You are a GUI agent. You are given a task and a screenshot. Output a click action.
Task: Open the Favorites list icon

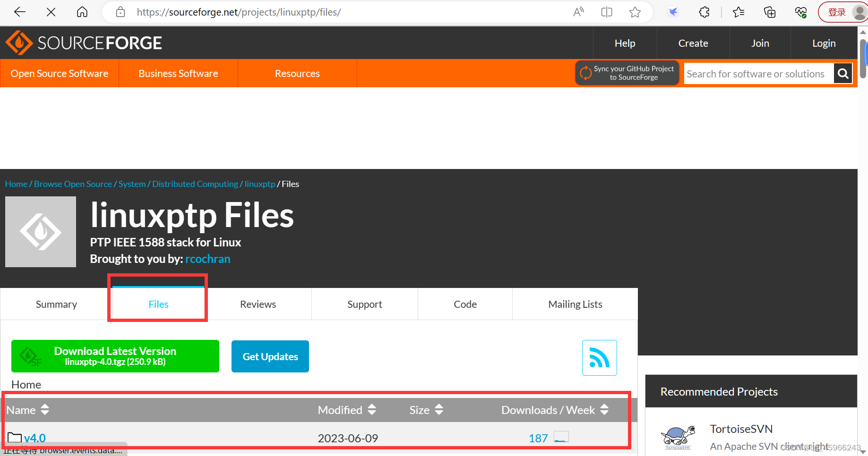click(x=739, y=12)
